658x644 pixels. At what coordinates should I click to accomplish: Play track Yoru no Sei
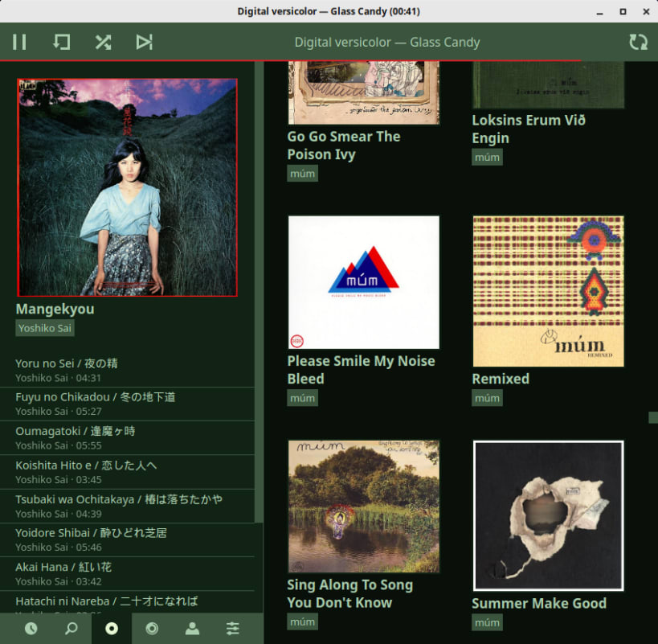point(127,371)
